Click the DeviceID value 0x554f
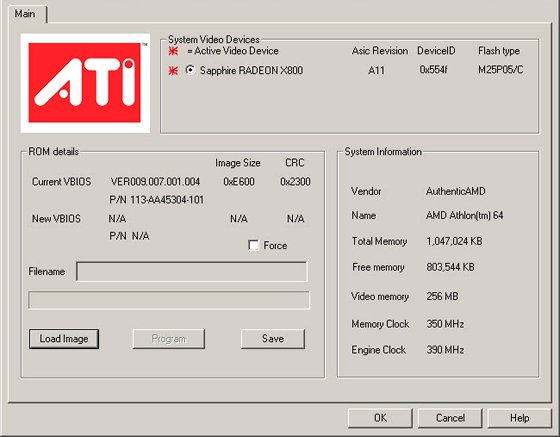Viewport: 560px width, 437px height. click(x=433, y=69)
